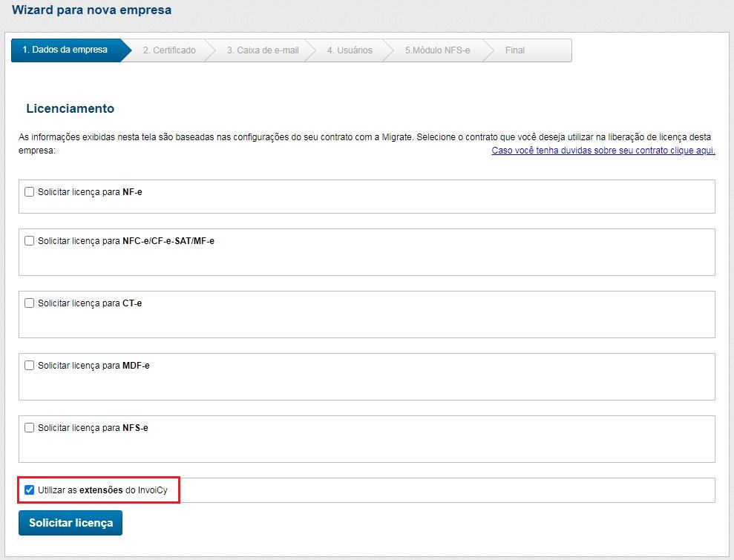Enable the NF-e license checkbox
The width and height of the screenshot is (734, 560).
pyautogui.click(x=30, y=192)
